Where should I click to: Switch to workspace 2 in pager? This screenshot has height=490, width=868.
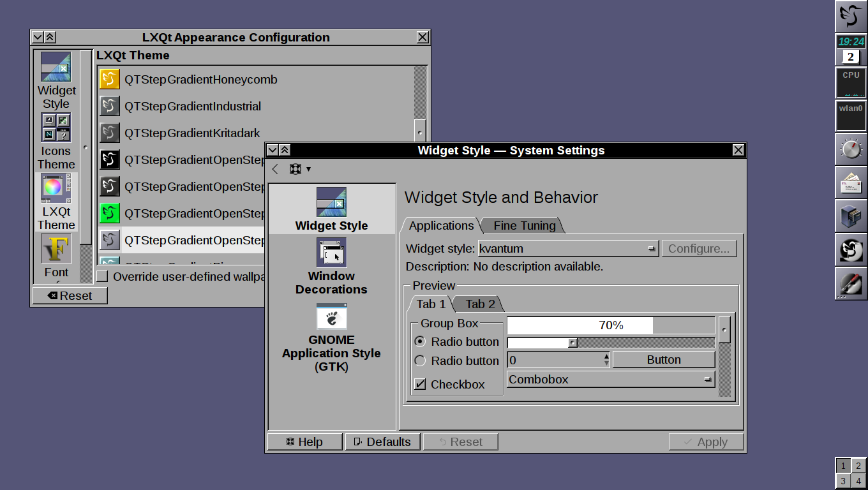[x=858, y=466]
